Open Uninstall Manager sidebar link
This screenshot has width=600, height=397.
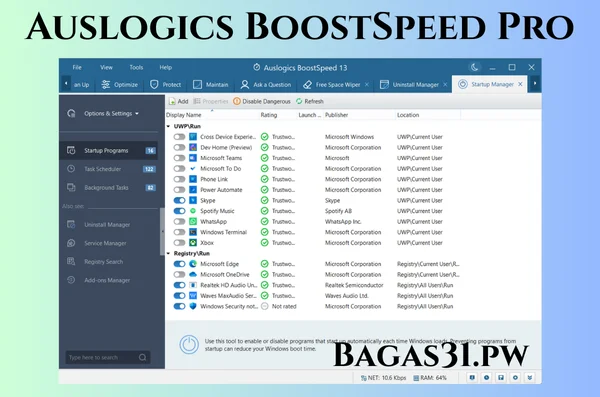click(x=107, y=225)
